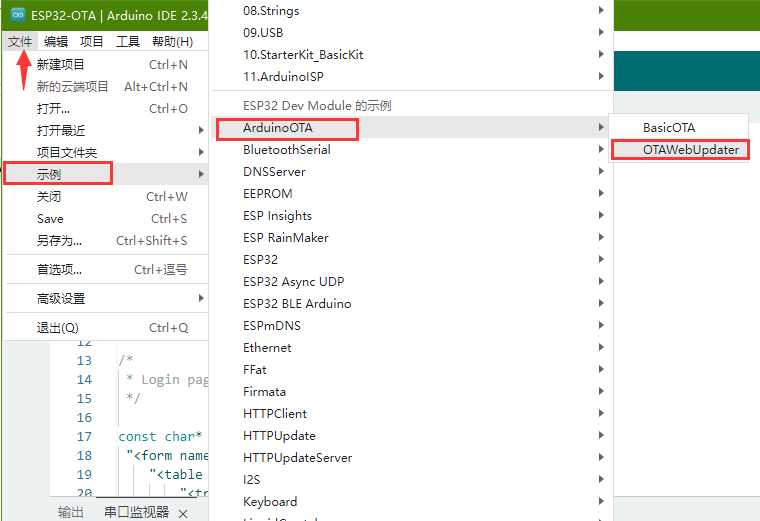Expand ESP RainMaker examples
Viewport: 760px width, 521px height.
coord(411,237)
